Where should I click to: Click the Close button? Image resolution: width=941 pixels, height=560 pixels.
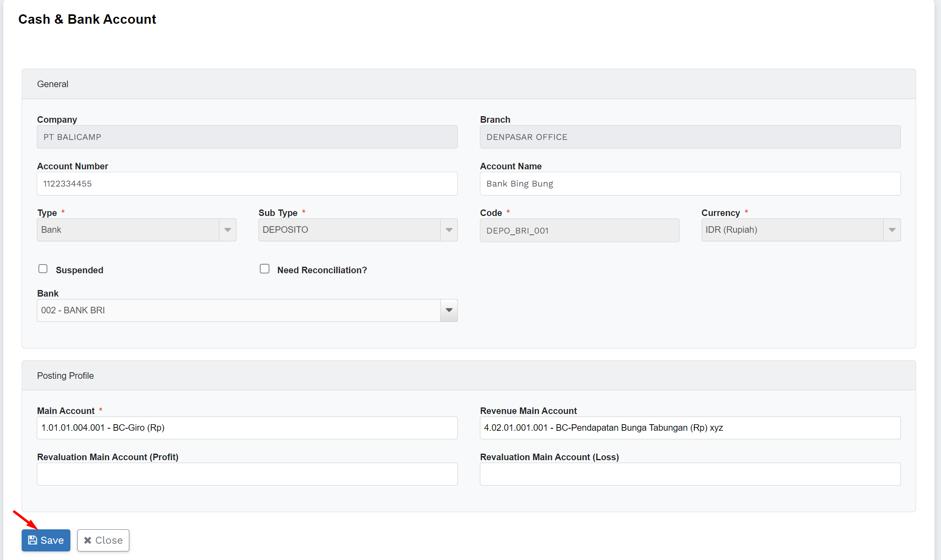[103, 540]
